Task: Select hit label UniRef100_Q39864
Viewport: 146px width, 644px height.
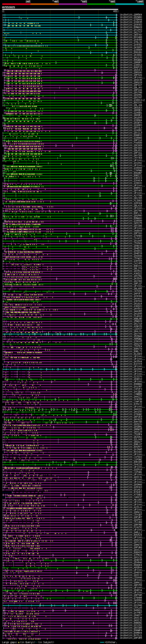Action: 131,120
